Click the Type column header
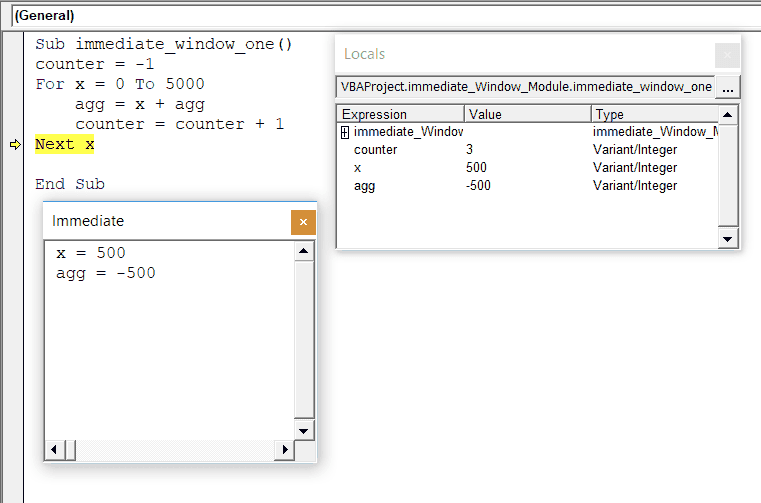The image size is (761, 503). [x=655, y=115]
